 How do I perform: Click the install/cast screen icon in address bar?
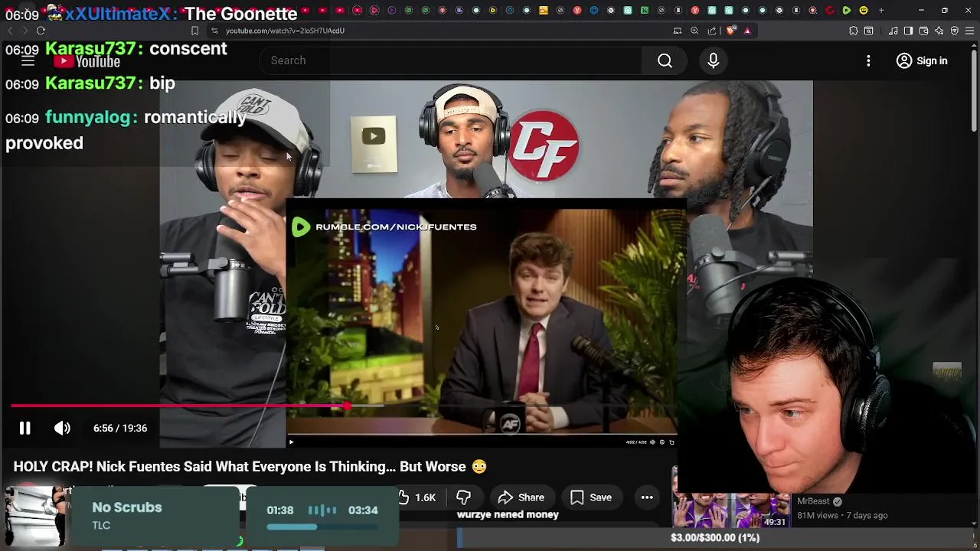pos(677,31)
